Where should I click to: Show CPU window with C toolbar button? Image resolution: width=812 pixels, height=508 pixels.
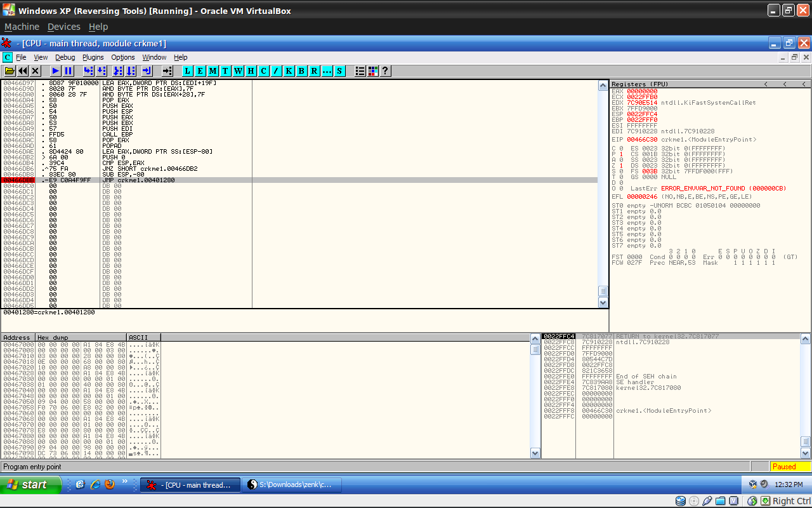pyautogui.click(x=264, y=71)
